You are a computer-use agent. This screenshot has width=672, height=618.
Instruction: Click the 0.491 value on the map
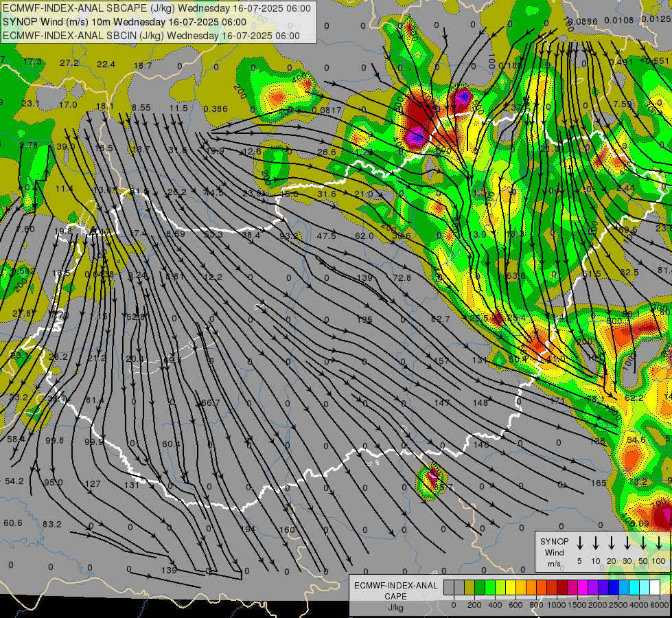tap(621, 62)
